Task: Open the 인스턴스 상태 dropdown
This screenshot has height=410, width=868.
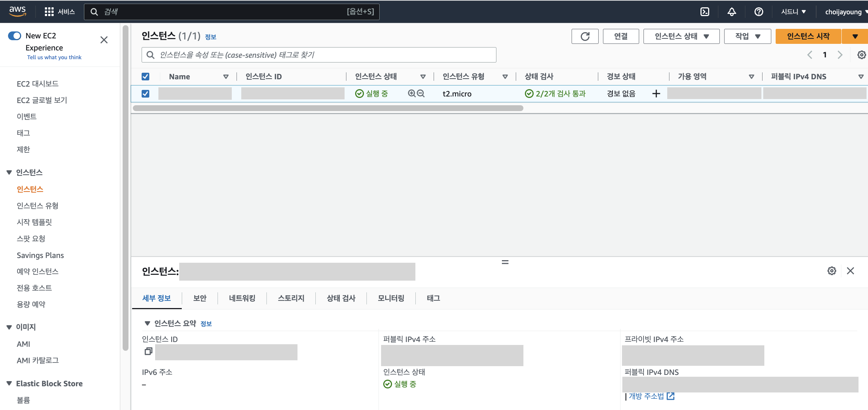Action: [x=681, y=36]
